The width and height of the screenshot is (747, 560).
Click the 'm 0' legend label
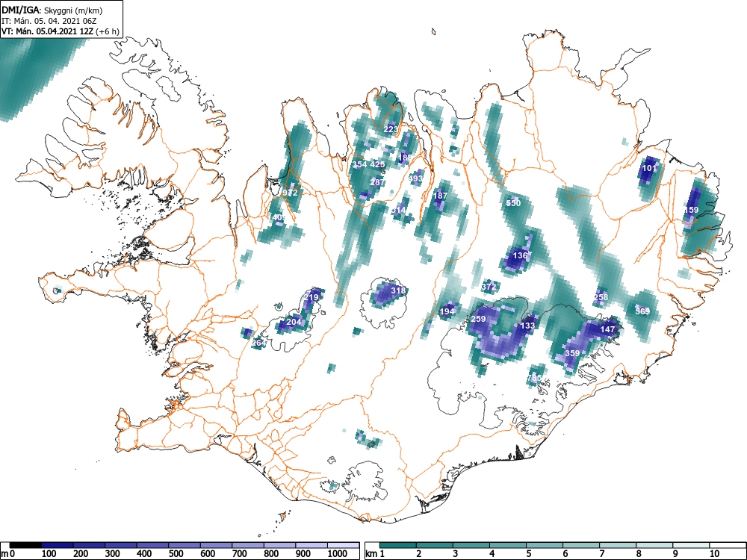tap(8, 554)
